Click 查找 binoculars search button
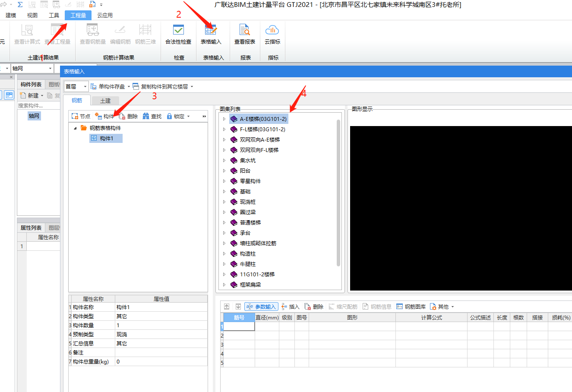This screenshot has width=572, height=392. tap(152, 116)
